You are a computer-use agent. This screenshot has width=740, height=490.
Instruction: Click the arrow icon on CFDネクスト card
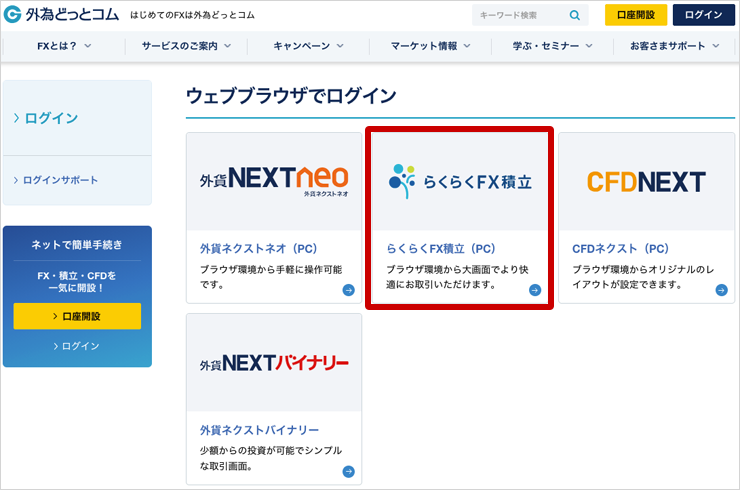(721, 290)
